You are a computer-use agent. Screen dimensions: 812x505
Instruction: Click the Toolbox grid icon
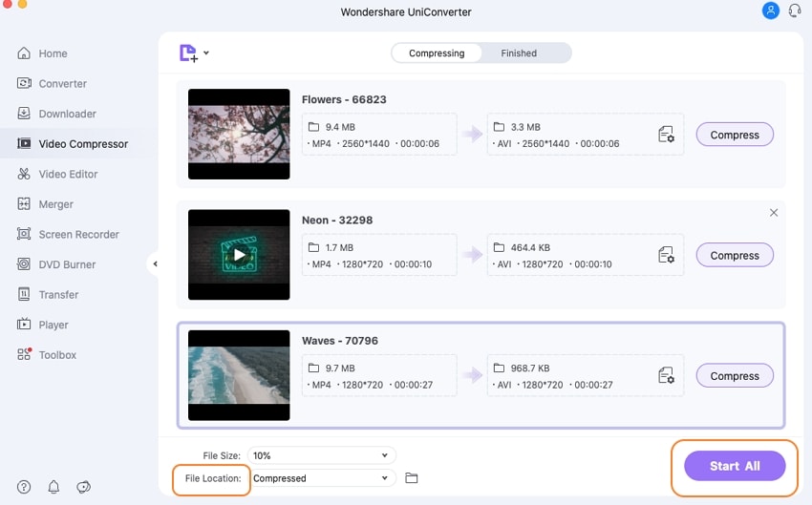pos(24,354)
